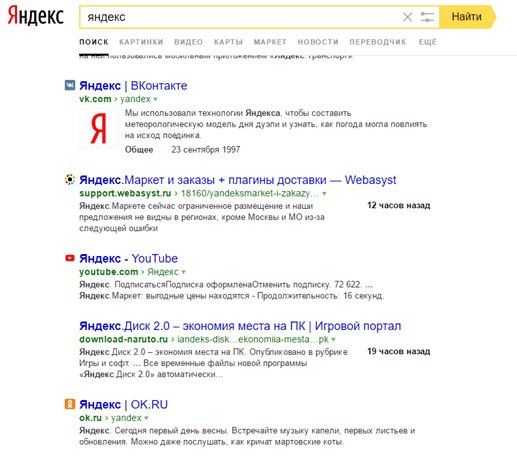
Task: Open vk.com domain link
Action: pyautogui.click(x=95, y=99)
